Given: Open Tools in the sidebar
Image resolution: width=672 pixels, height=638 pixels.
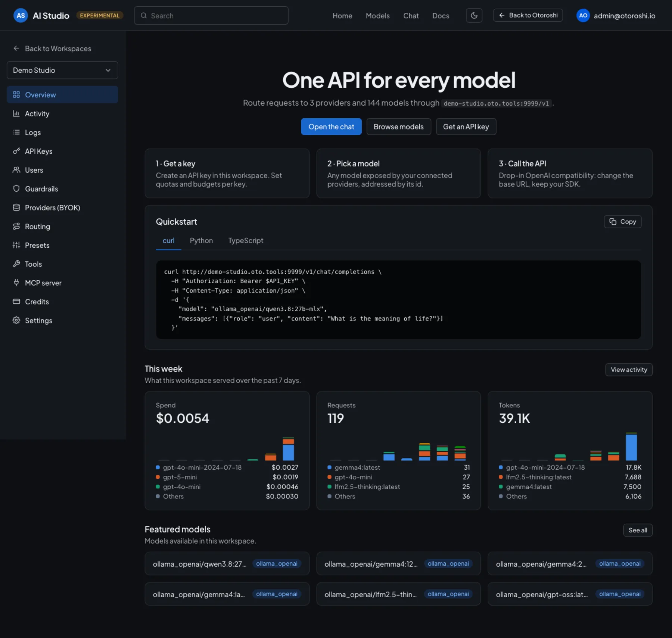Looking at the screenshot, I should point(62,264).
